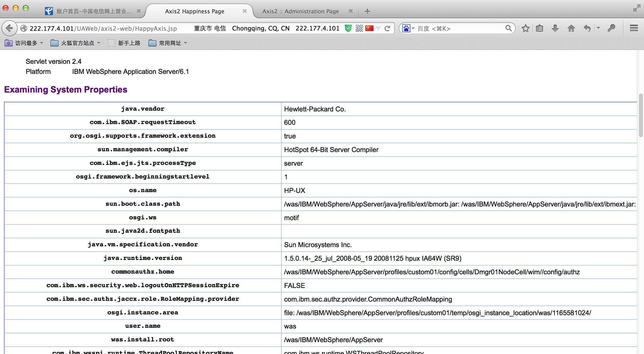Click the Chongqing, CQ, CN location text
The width and height of the screenshot is (644, 354).
pyautogui.click(x=261, y=28)
